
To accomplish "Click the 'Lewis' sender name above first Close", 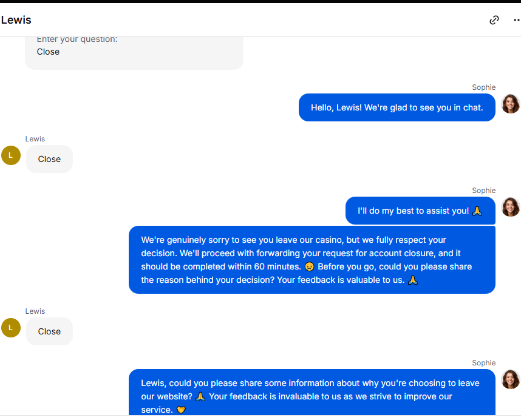I will coord(35,139).
